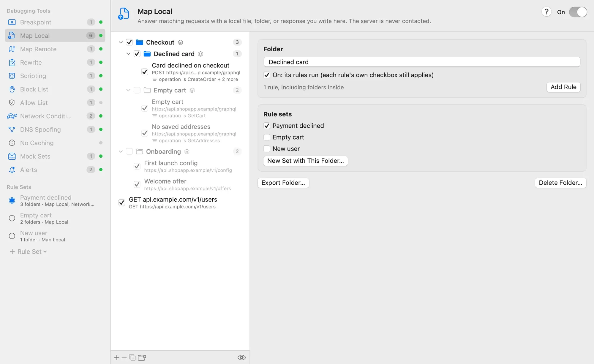Select the New user rule set
The image size is (594, 364).
pyautogui.click(x=55, y=236)
